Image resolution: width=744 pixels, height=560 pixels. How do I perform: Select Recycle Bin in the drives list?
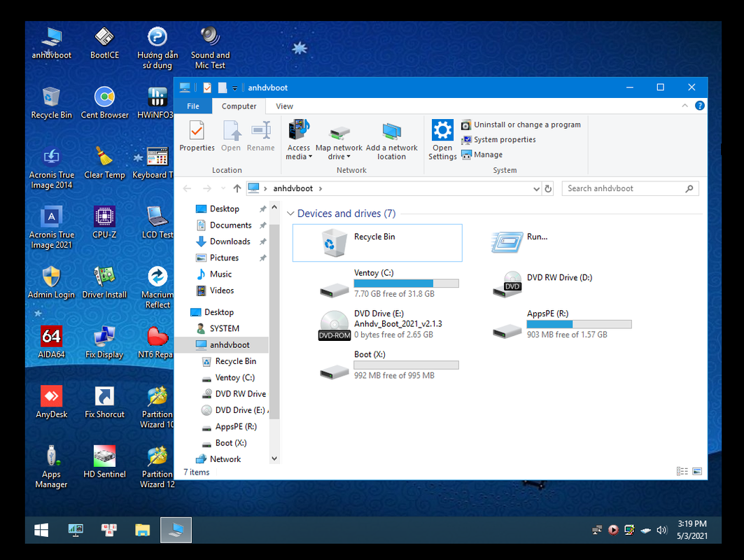point(377,243)
